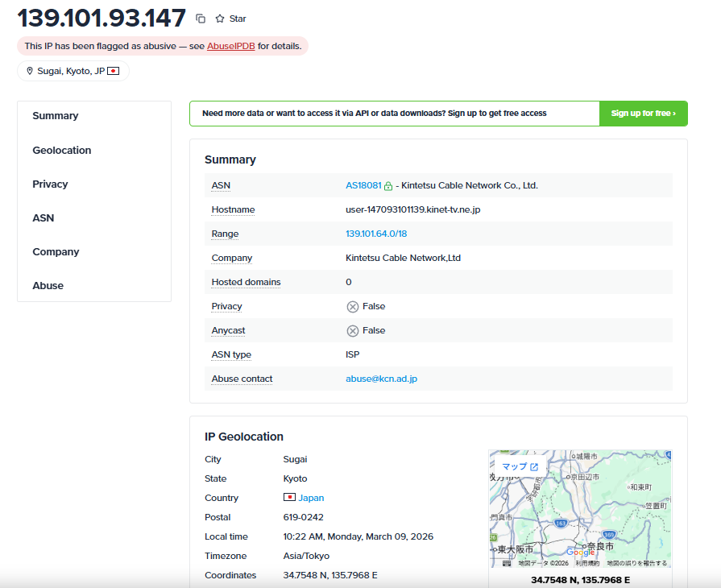Open the Abuse sidebar section
This screenshot has height=588, width=721.
pos(48,286)
